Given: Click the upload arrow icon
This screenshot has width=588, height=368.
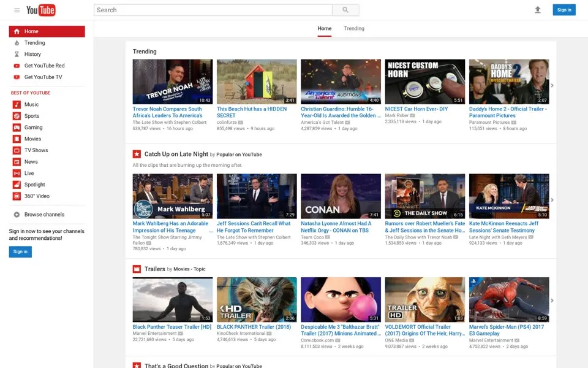Looking at the screenshot, I should [537, 10].
